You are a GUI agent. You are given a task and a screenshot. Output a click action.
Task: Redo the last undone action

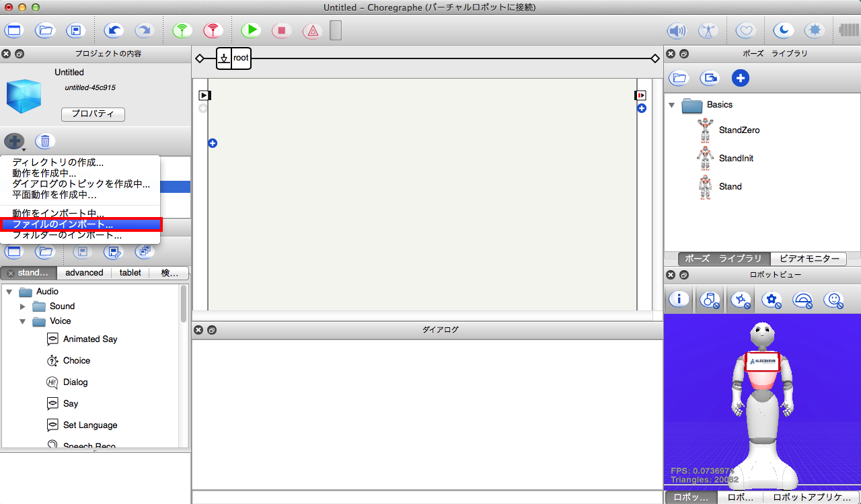pyautogui.click(x=144, y=30)
